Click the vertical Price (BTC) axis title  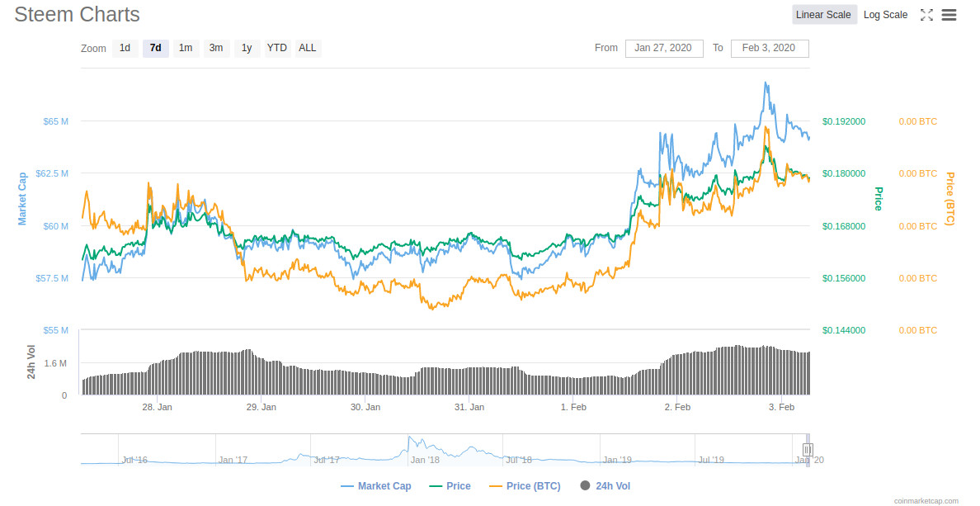(x=949, y=199)
